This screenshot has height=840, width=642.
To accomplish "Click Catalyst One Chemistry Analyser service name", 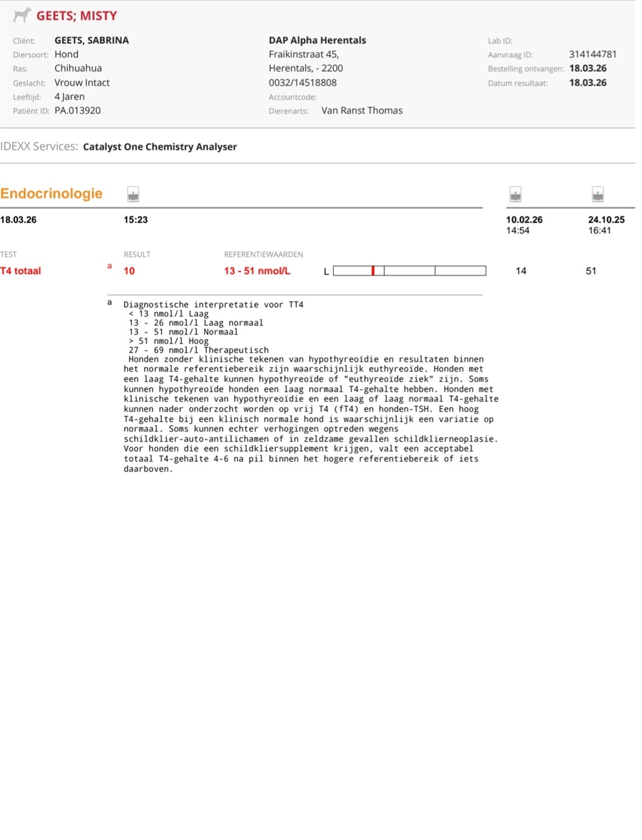I will pyautogui.click(x=160, y=147).
